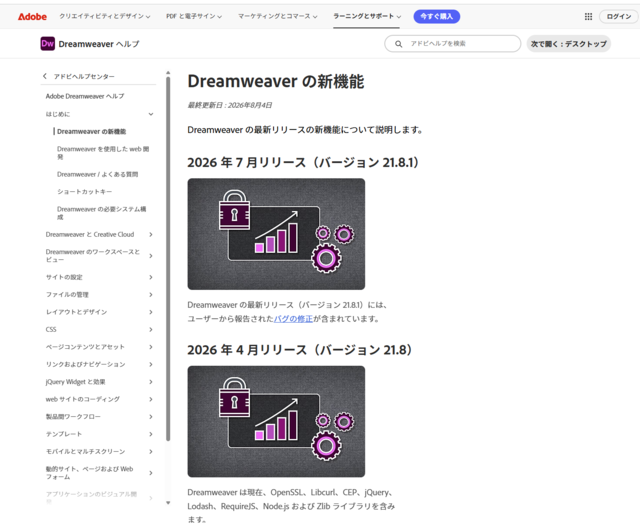640x524 pixels.
Task: Click the Dreamweaver の新機能 page title
Action: [276, 81]
